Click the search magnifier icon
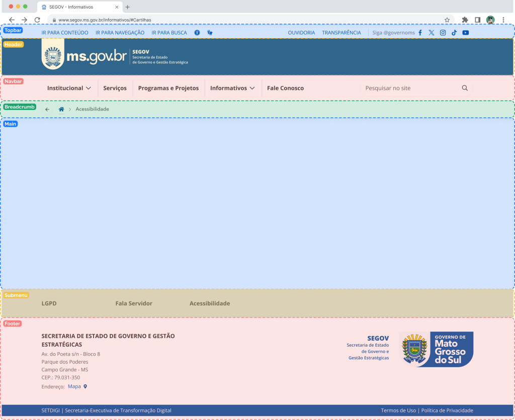The height and width of the screenshot is (420, 515). click(465, 88)
